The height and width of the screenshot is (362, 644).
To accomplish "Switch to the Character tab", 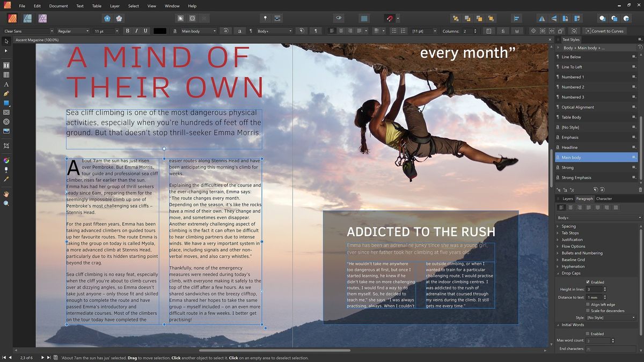I will click(x=604, y=198).
